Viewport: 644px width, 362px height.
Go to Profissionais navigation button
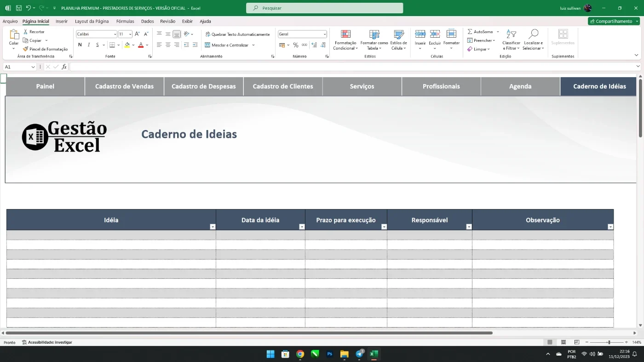point(441,86)
